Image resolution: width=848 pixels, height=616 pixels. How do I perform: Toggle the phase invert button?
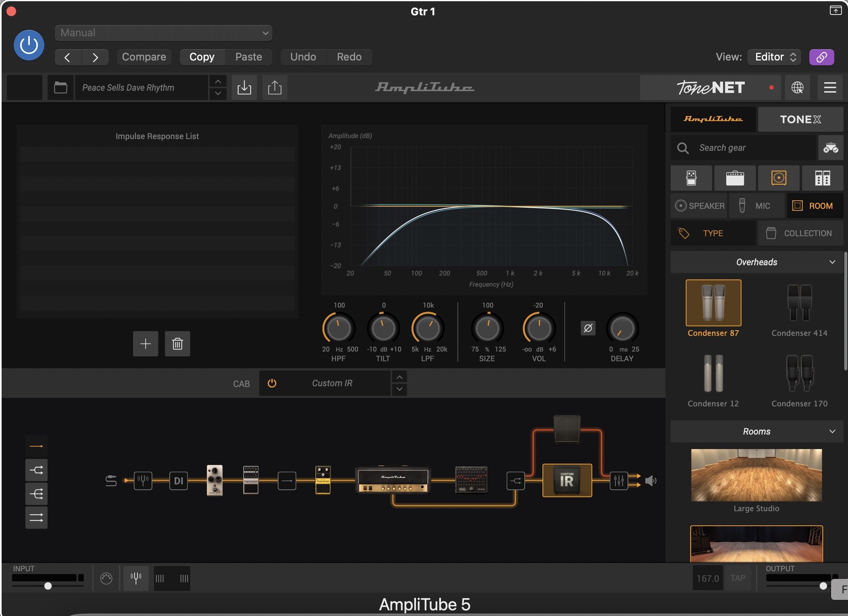[x=588, y=328]
